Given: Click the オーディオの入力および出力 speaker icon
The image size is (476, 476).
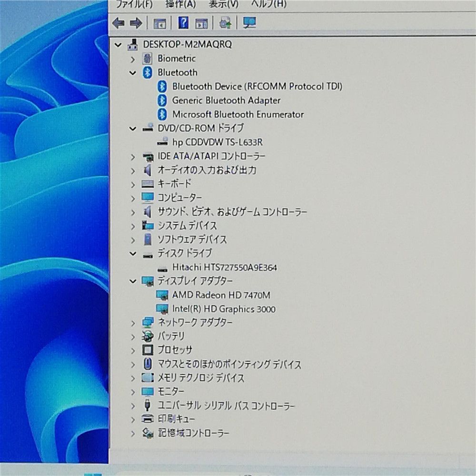Looking at the screenshot, I should coord(147,170).
